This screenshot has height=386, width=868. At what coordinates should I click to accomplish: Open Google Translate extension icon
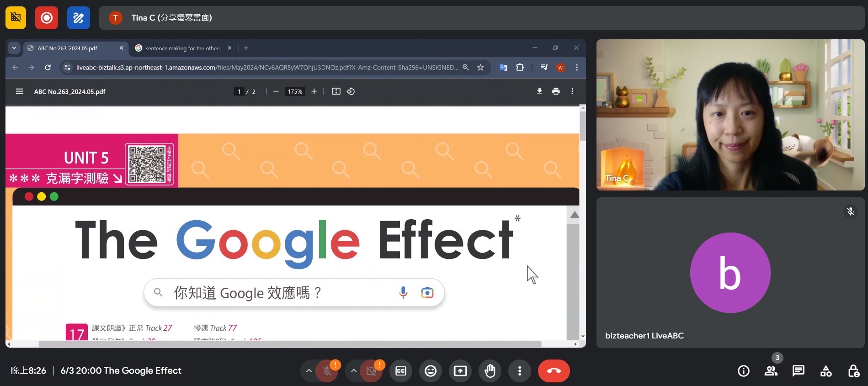503,68
